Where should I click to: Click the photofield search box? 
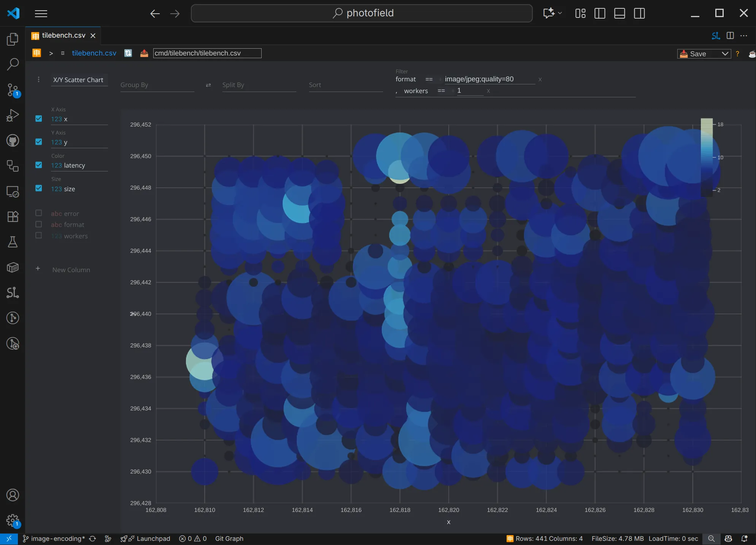[x=361, y=13]
